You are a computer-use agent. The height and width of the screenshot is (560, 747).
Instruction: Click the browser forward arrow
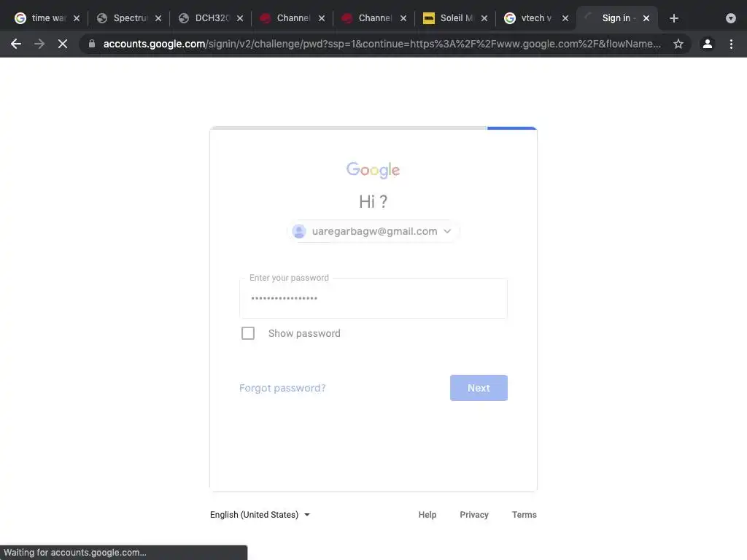39,44
